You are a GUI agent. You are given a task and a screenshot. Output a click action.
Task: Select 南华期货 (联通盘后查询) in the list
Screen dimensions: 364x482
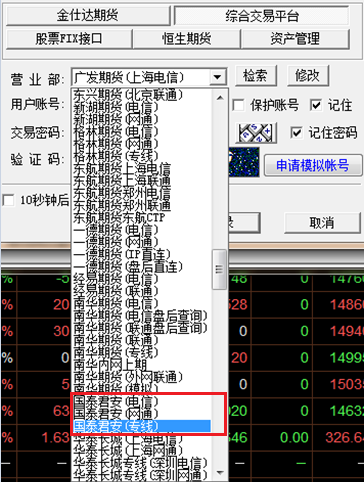click(142, 328)
